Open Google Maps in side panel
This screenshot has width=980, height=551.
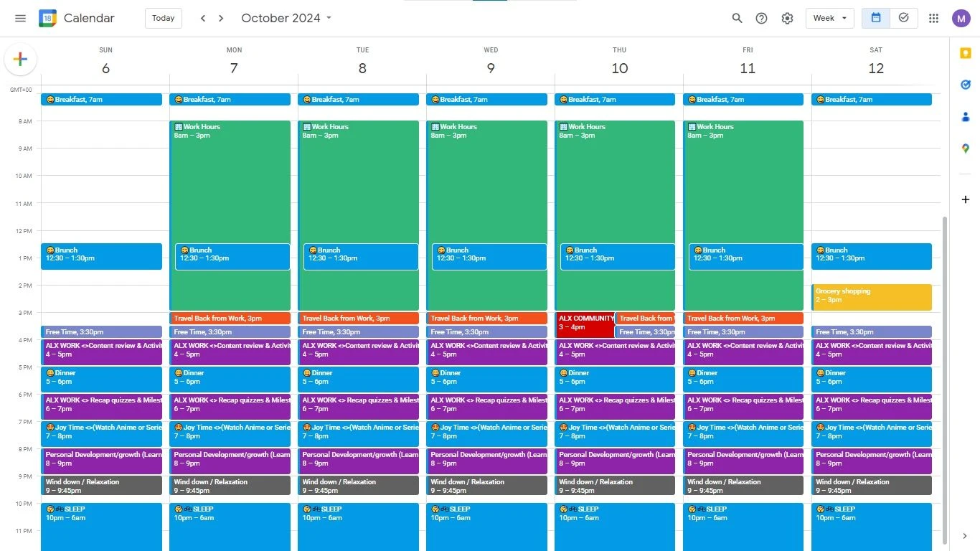tap(965, 149)
